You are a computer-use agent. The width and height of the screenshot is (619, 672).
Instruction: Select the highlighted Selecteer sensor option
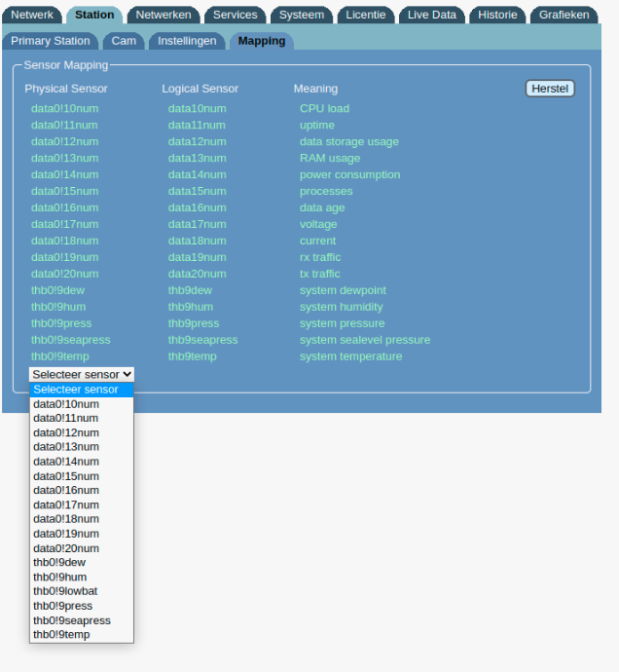(x=76, y=390)
